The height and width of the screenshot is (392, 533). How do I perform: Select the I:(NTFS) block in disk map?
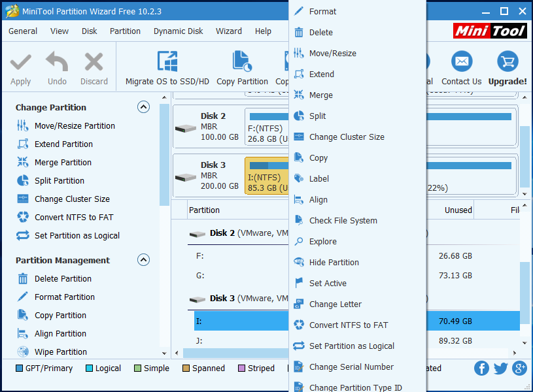267,176
